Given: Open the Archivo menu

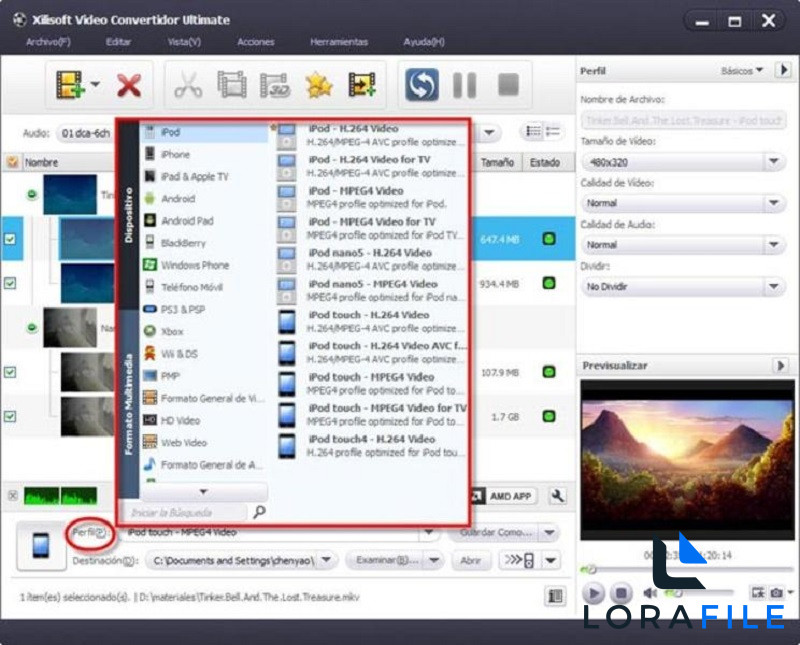Looking at the screenshot, I should (48, 42).
